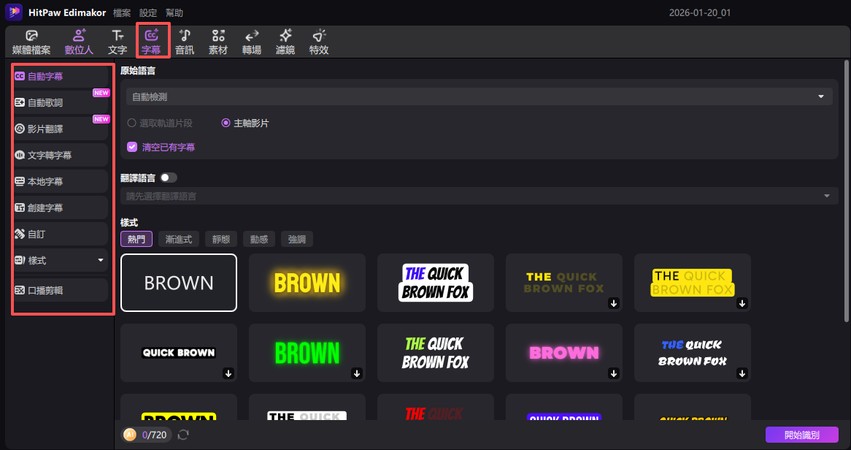Open the 濾鏡 filters panel
The width and height of the screenshot is (851, 450).
[x=285, y=41]
